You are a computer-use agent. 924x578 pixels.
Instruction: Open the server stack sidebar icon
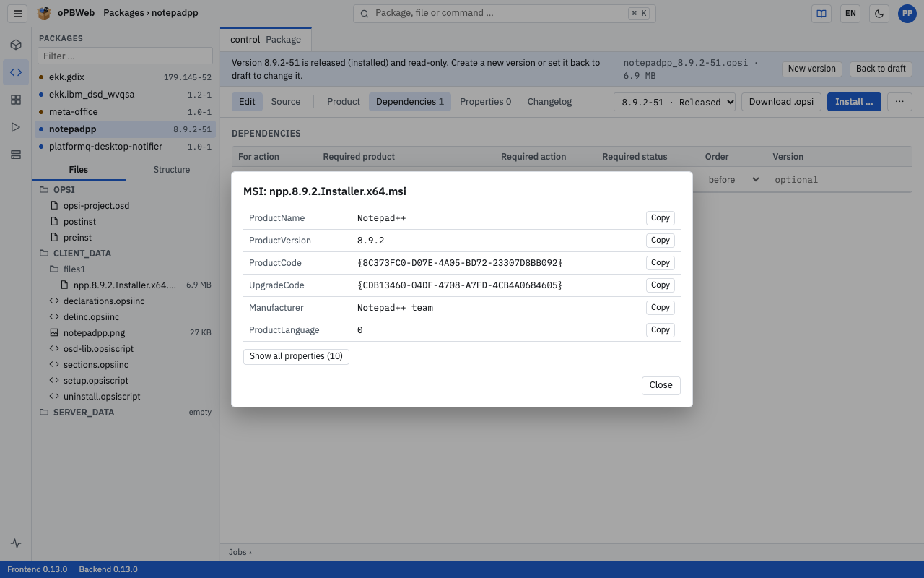tap(16, 155)
